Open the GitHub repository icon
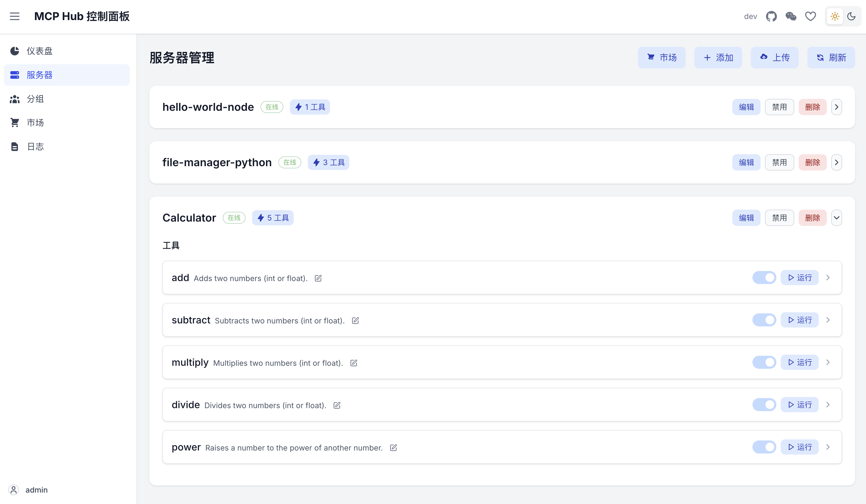The image size is (866, 504). [x=771, y=16]
